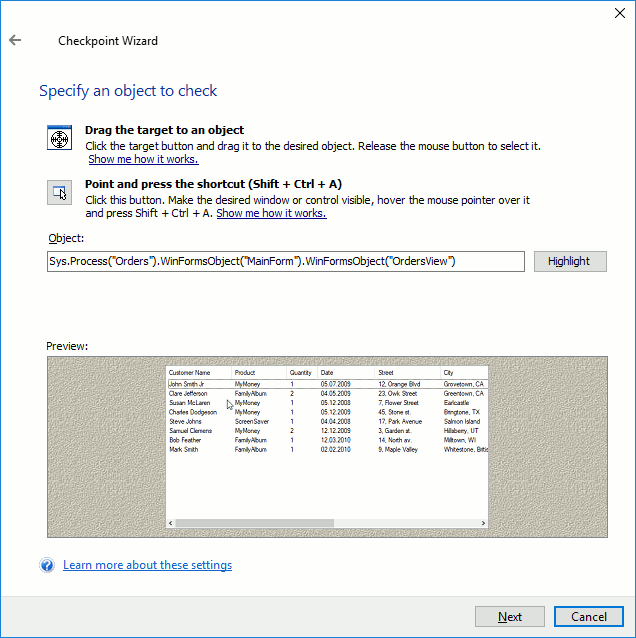Image resolution: width=636 pixels, height=638 pixels.
Task: Click the '12.03.2010' date cell
Action: coord(336,440)
